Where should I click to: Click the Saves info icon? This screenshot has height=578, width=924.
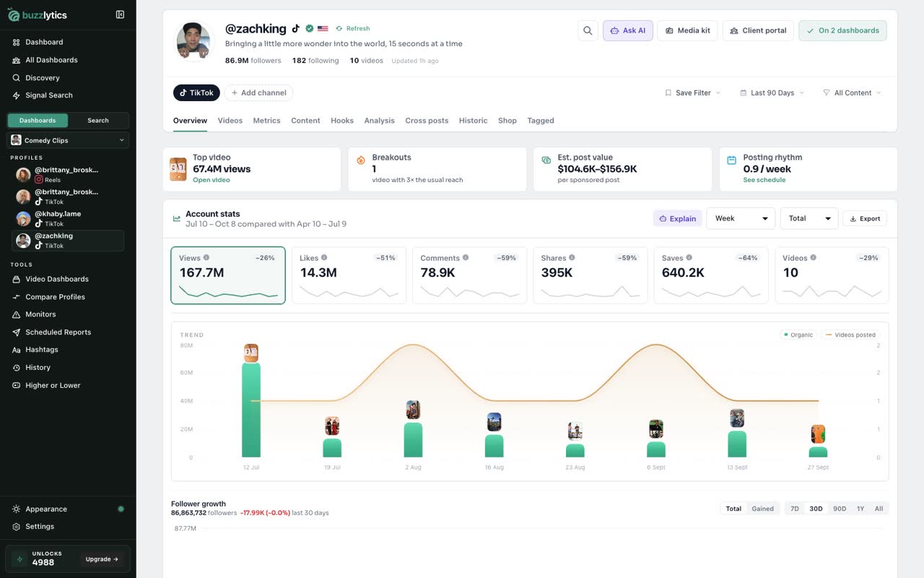[689, 258]
